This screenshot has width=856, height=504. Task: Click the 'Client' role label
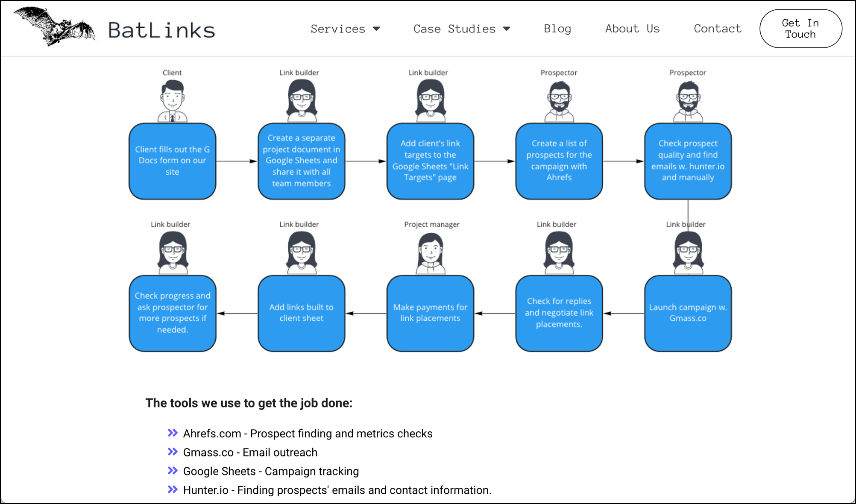pyautogui.click(x=172, y=73)
